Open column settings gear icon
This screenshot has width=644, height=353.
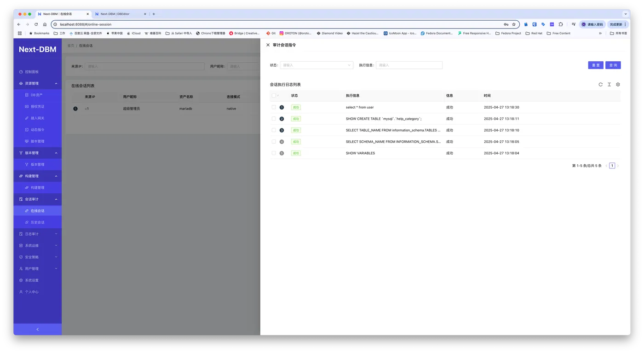(618, 85)
